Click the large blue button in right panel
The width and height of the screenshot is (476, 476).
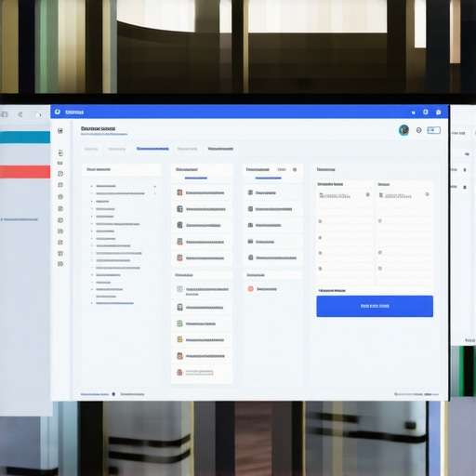coord(375,306)
